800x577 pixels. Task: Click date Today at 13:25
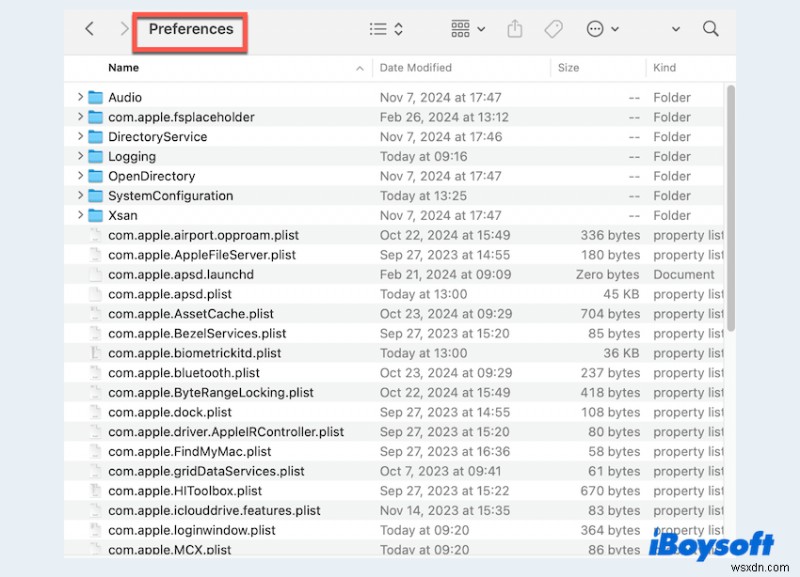click(x=423, y=196)
